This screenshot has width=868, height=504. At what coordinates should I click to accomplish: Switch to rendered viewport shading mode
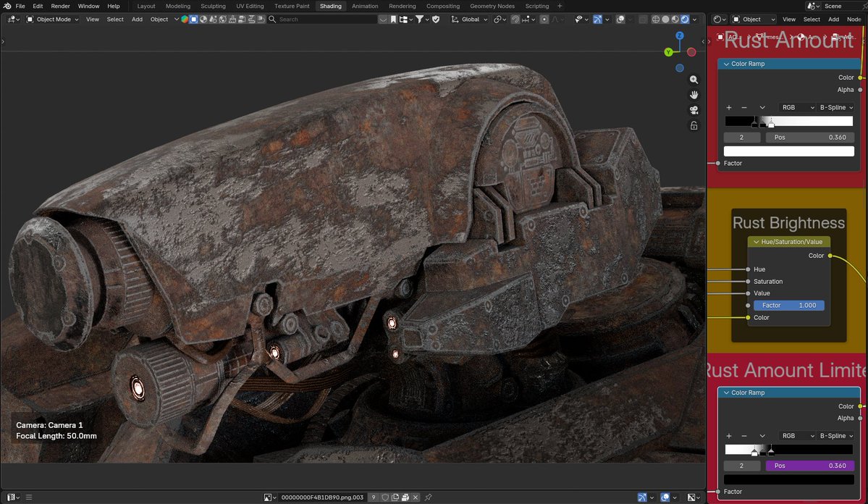684,20
